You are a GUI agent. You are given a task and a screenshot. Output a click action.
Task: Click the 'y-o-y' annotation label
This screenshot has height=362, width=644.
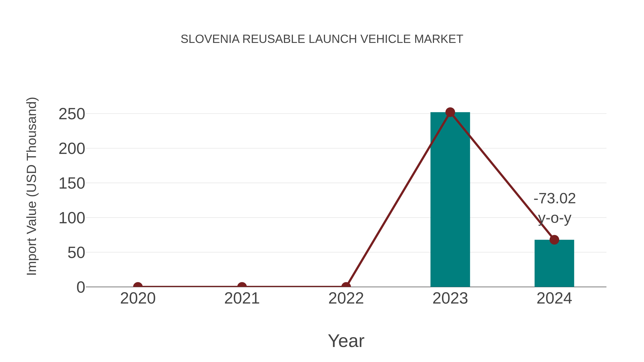coord(555,219)
